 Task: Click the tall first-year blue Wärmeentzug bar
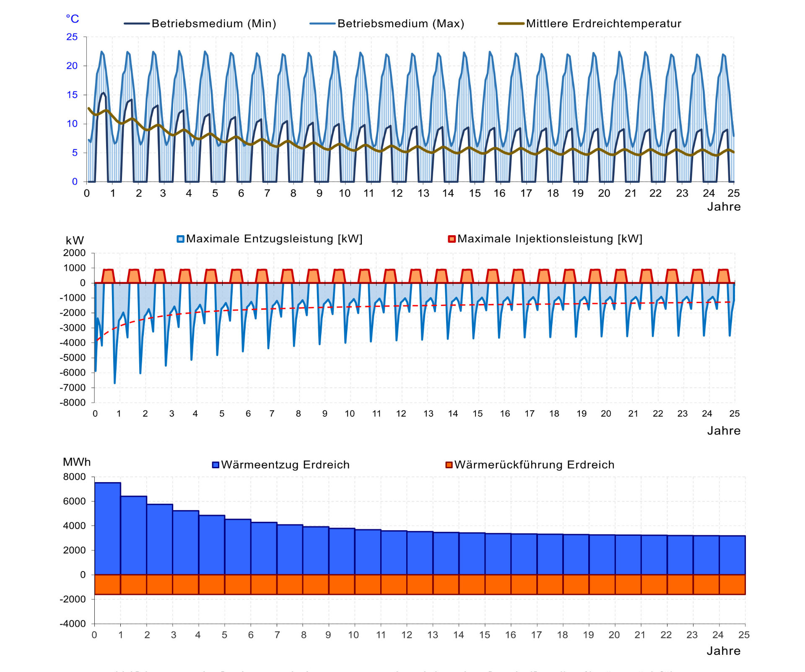tap(108, 528)
